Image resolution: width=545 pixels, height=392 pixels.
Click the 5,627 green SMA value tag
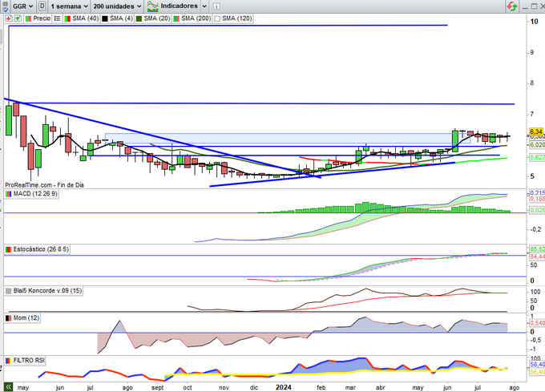(537, 157)
